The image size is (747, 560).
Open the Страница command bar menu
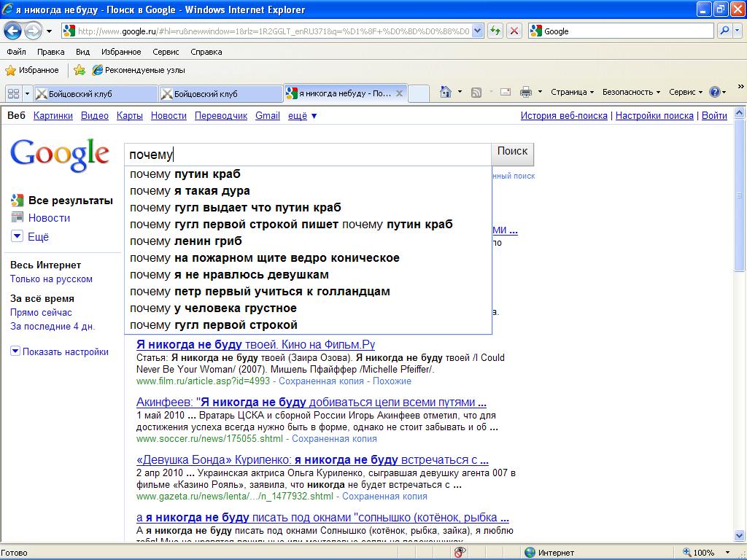(x=572, y=92)
